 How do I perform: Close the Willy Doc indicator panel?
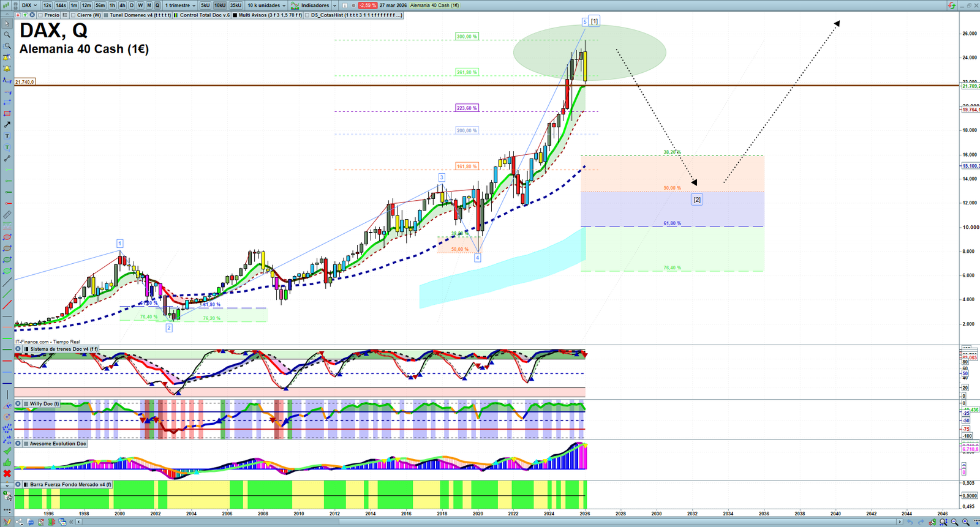click(18, 404)
